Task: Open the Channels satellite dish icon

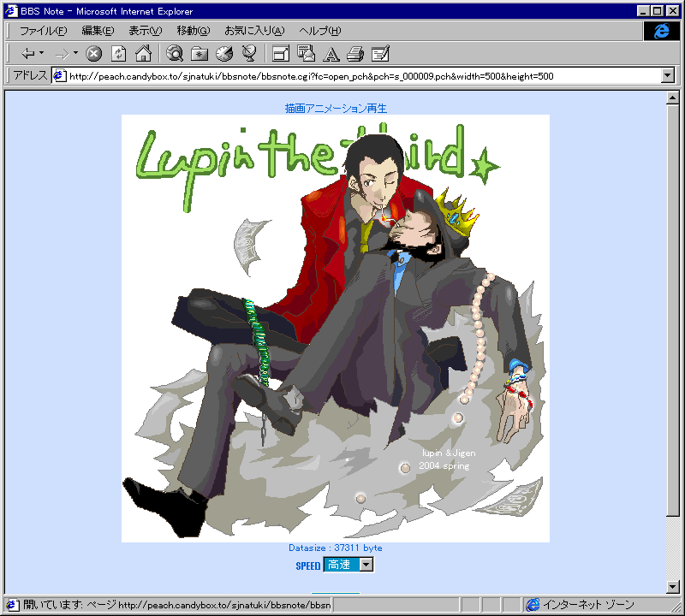Action: click(x=249, y=54)
